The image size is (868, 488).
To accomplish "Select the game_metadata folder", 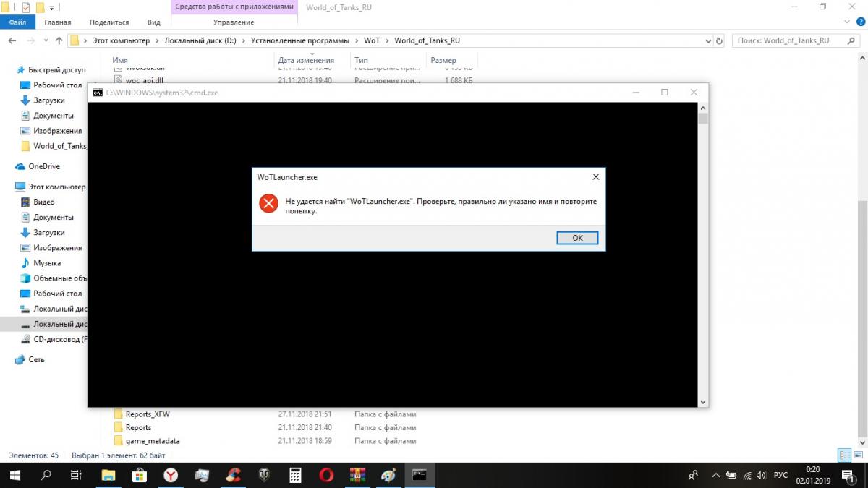I will (x=153, y=440).
